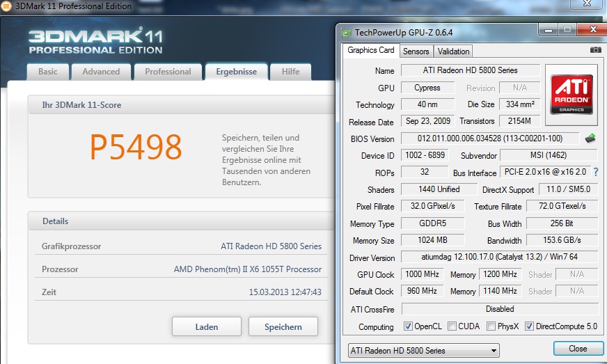Click the GPU Clock 1000 MHz field

(422, 274)
